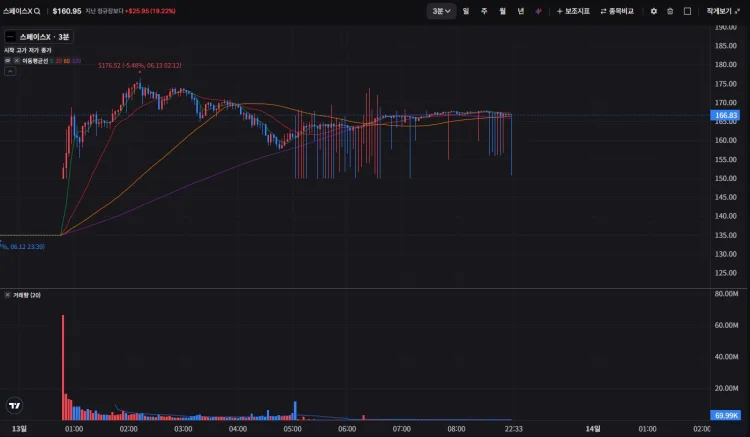Click the trash icon in toolbar
The height and width of the screenshot is (437, 750).
[x=670, y=11]
